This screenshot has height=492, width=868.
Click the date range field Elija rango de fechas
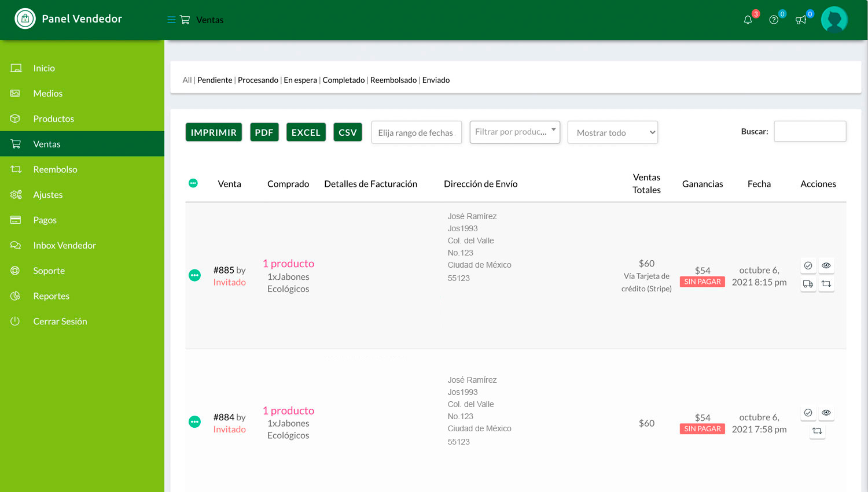tap(417, 132)
